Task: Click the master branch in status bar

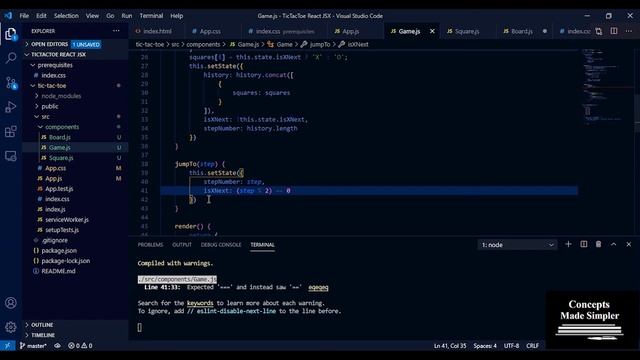Action: click(x=33, y=346)
